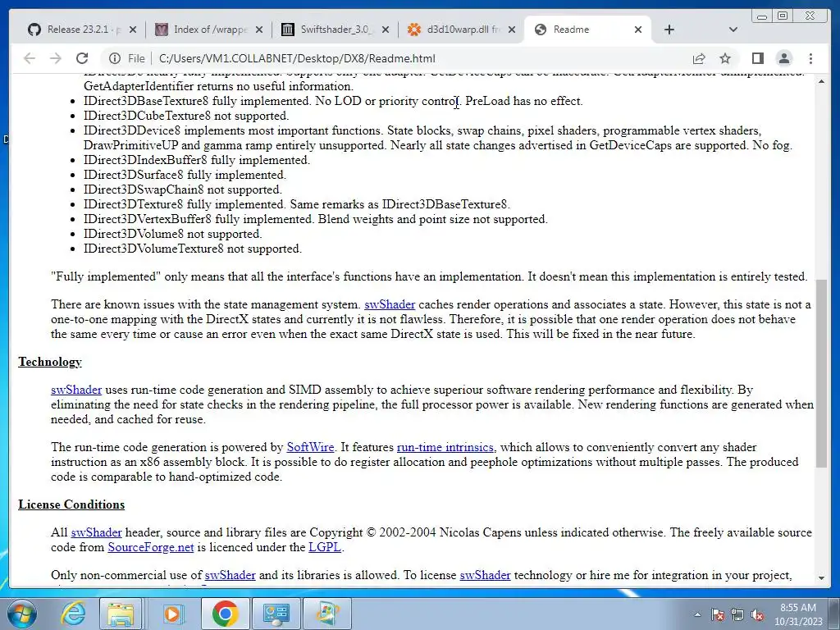Open swShader link after 'To license'

point(485,575)
